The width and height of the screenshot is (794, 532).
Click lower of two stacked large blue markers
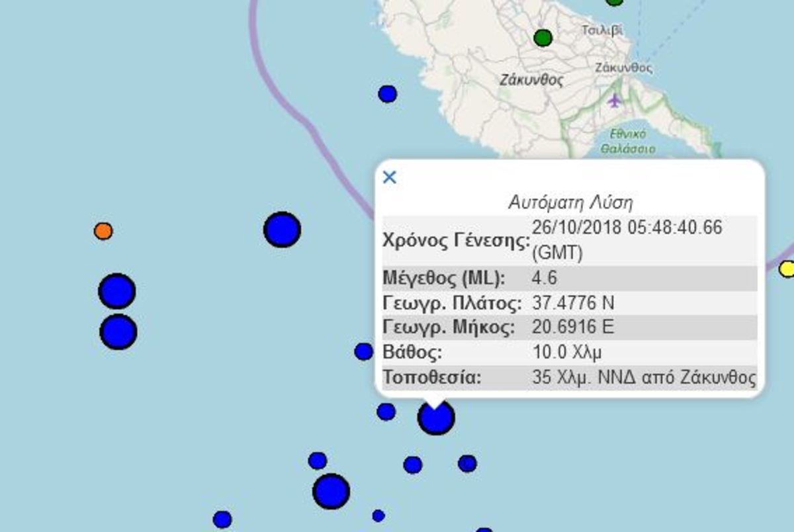tap(118, 332)
